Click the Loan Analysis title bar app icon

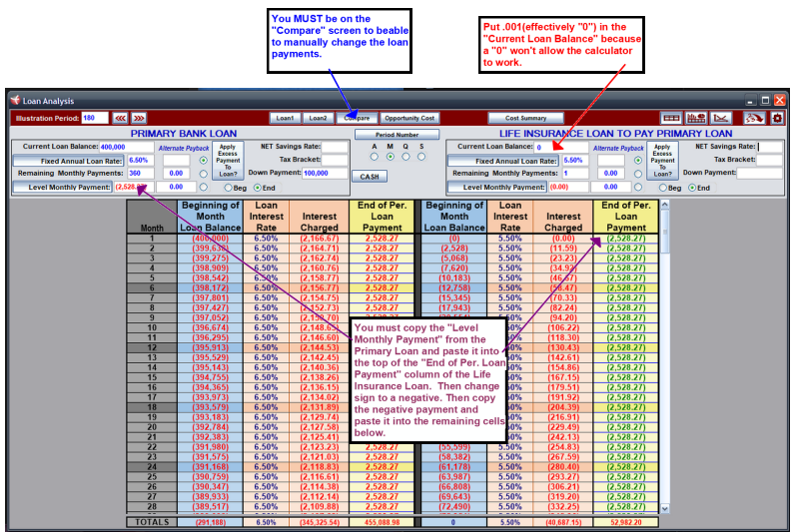pyautogui.click(x=15, y=100)
